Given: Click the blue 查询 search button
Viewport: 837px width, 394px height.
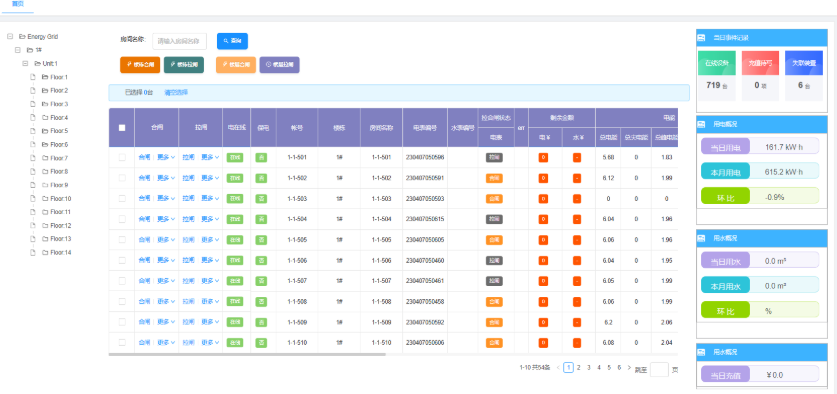Looking at the screenshot, I should [232, 41].
